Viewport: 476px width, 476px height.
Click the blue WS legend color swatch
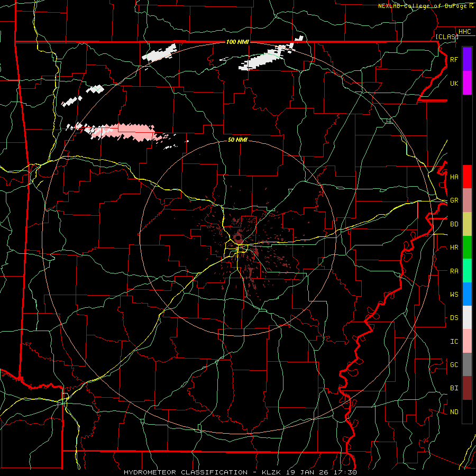(x=467, y=294)
